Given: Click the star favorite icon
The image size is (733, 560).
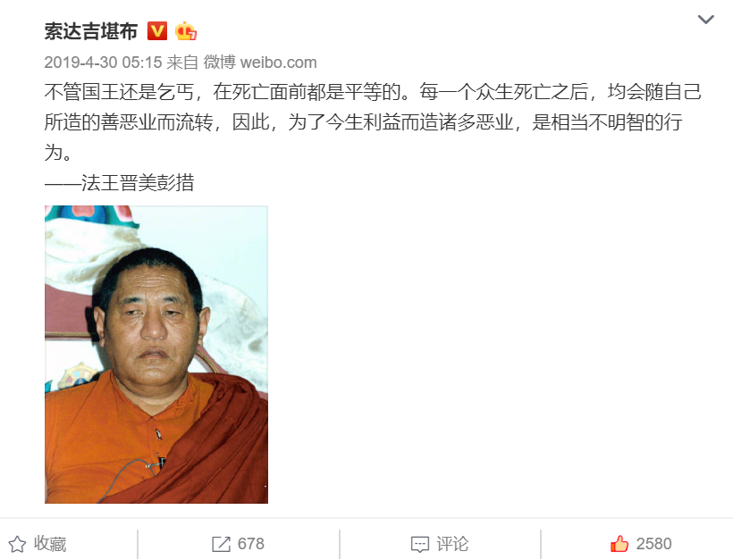Looking at the screenshot, I should point(17,544).
